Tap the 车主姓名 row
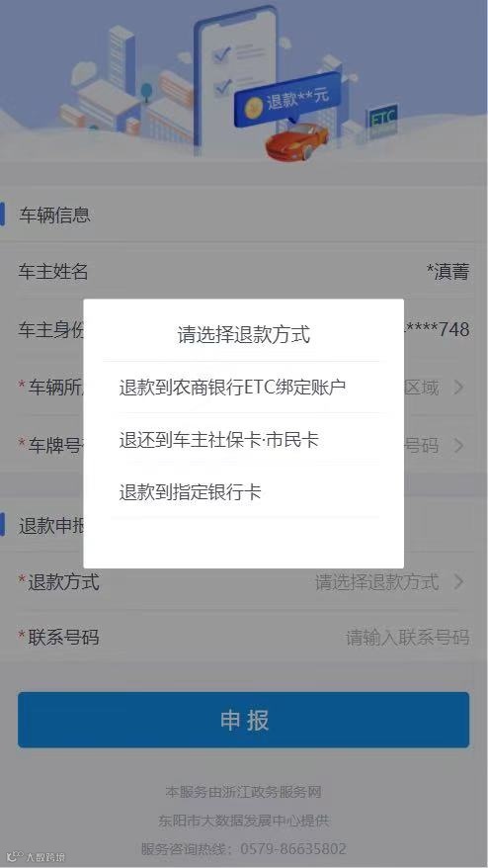Image resolution: width=488 pixels, height=868 pixels. click(x=243, y=271)
